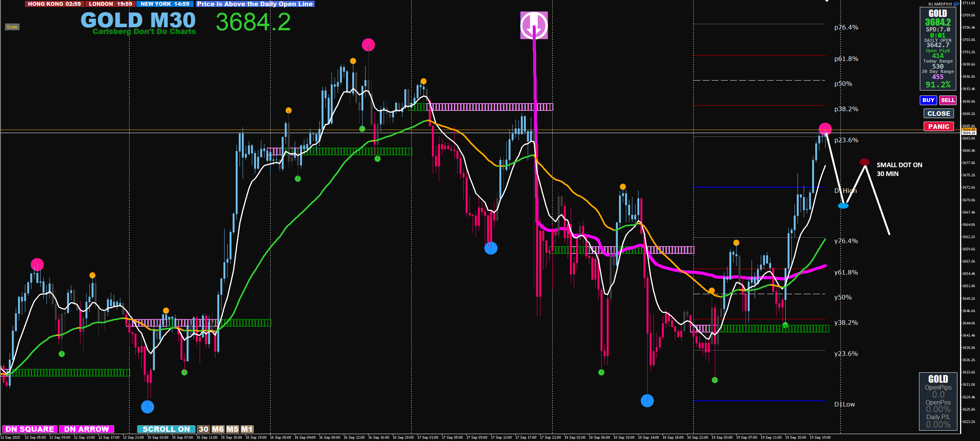980x441 pixels.
Task: Click the blue ellipse projection marker
Action: point(843,206)
